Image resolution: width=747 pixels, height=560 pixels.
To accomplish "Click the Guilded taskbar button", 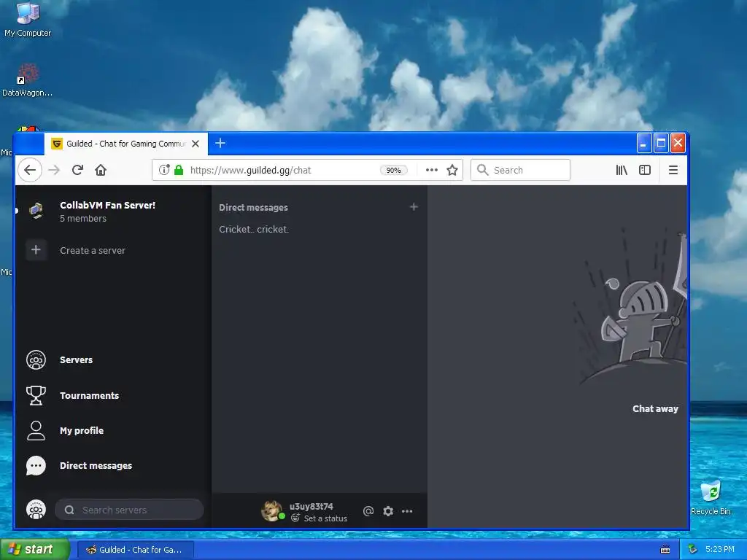I will [x=135, y=550].
